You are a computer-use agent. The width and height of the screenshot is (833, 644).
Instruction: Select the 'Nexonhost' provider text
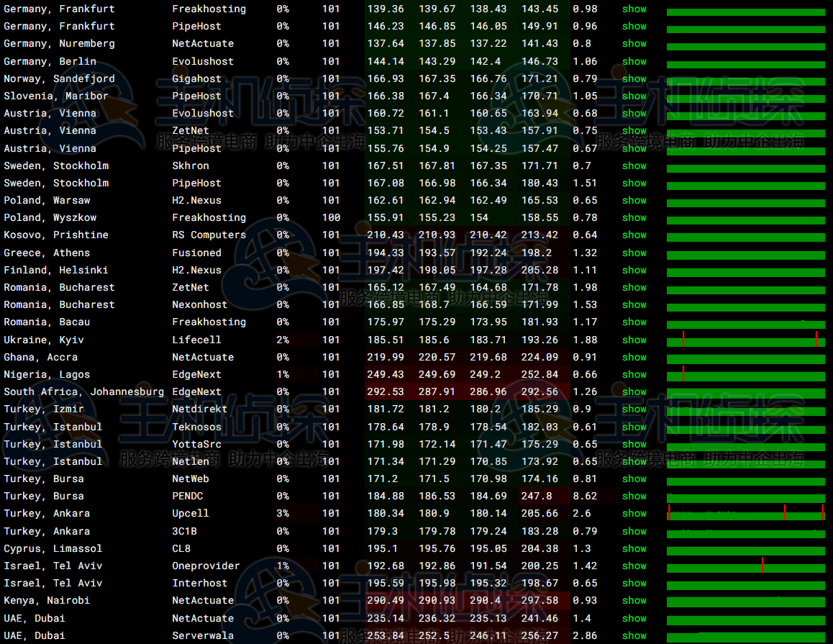200,305
